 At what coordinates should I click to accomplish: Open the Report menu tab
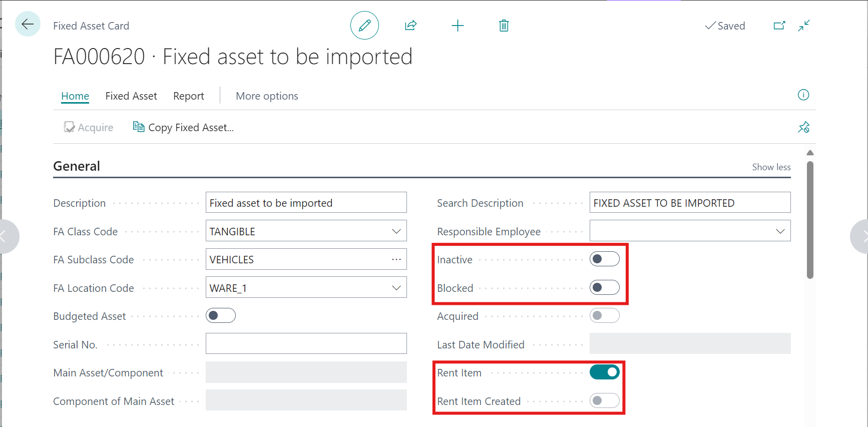click(188, 96)
